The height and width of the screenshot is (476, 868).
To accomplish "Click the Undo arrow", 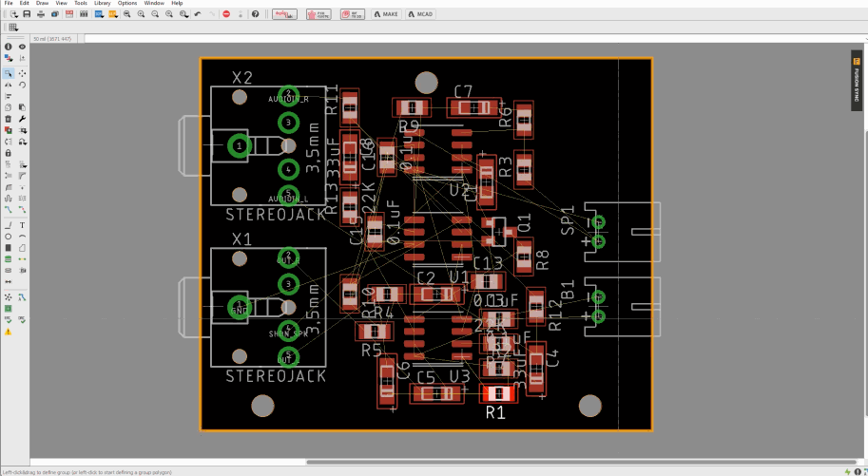I will tap(197, 14).
